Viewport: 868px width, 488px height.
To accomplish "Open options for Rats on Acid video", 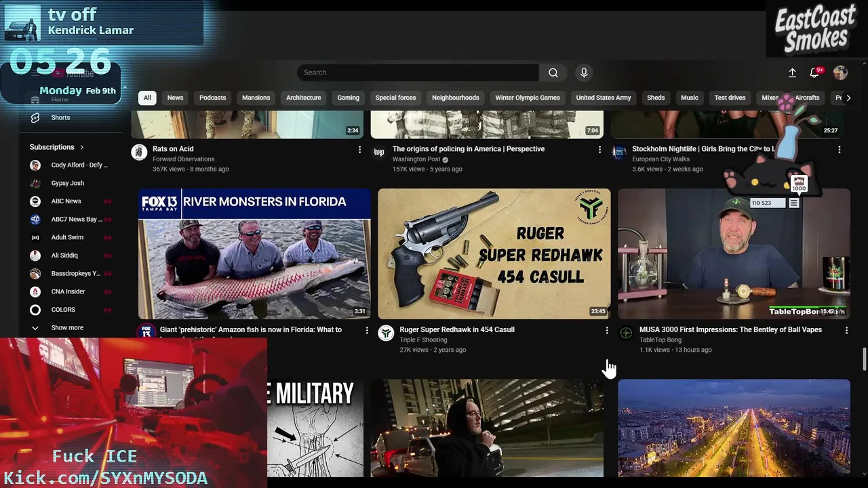I will [x=360, y=149].
